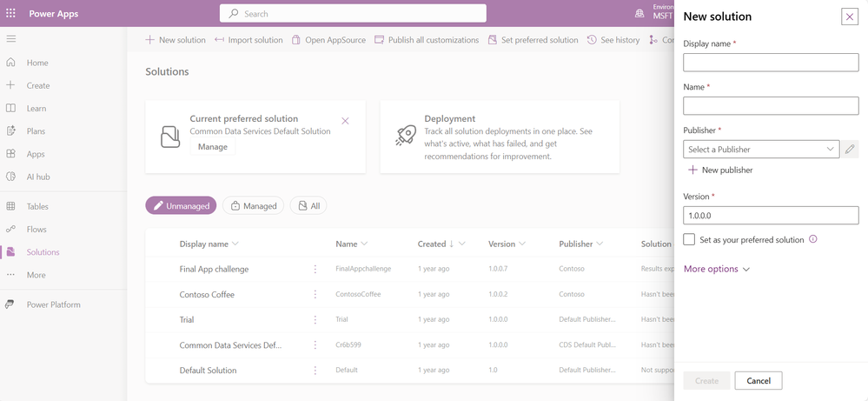
Task: Open Version column header dropdown
Action: click(522, 244)
